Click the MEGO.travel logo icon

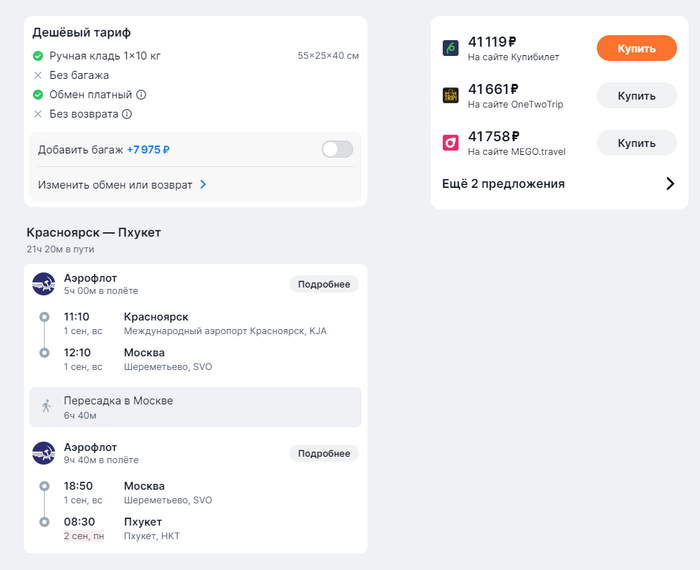[450, 143]
